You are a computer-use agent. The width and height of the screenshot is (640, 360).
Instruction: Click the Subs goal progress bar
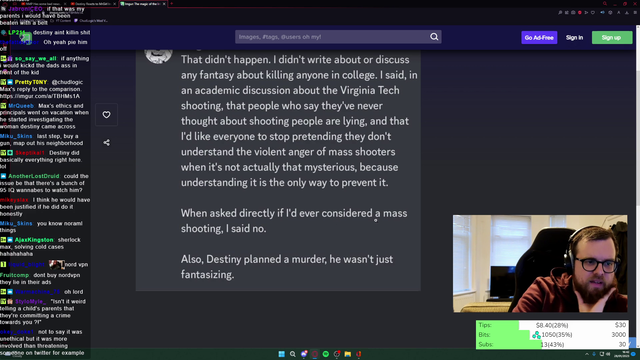552,344
